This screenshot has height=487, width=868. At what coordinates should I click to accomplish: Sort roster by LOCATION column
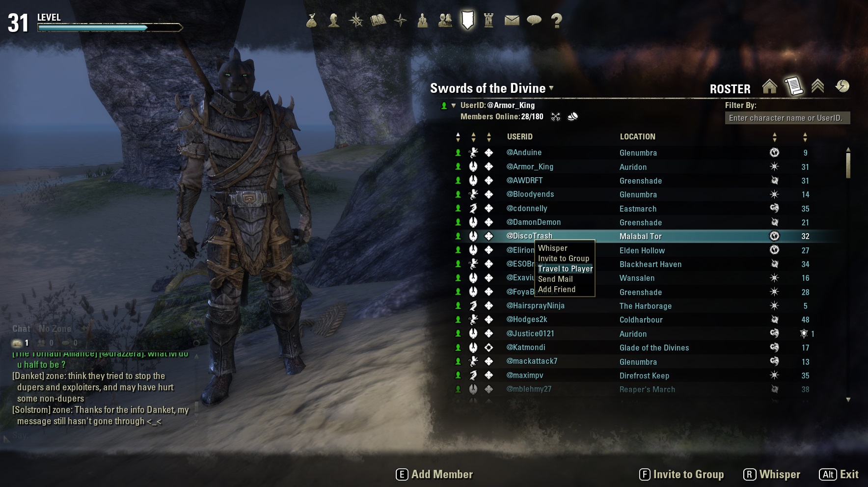[x=637, y=137]
